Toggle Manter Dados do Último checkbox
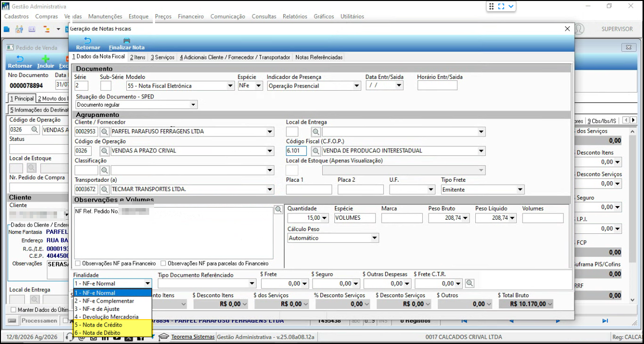The image size is (644, 344). [x=13, y=310]
